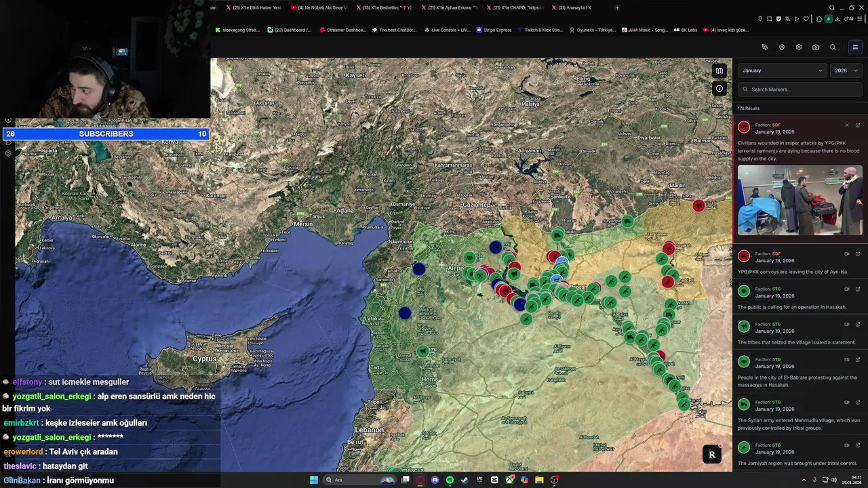The image size is (868, 488).
Task: Click the blue marker near Latakia
Action: [x=405, y=313]
